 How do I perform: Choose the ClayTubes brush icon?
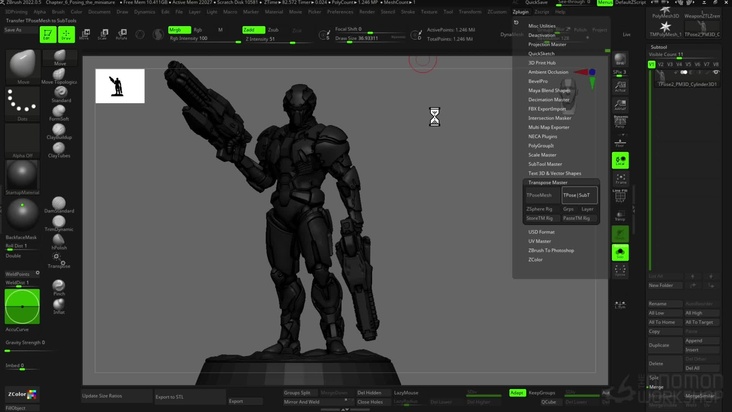coord(59,148)
